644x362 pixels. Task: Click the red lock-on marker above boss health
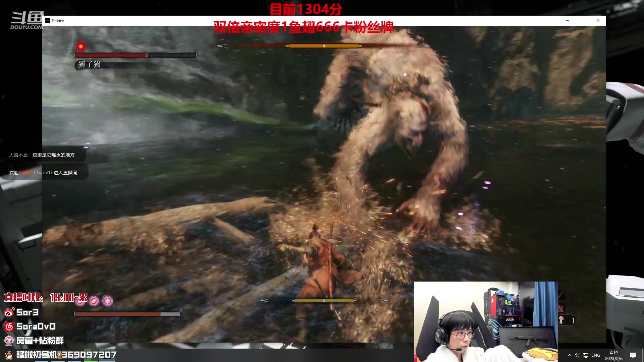click(x=81, y=46)
